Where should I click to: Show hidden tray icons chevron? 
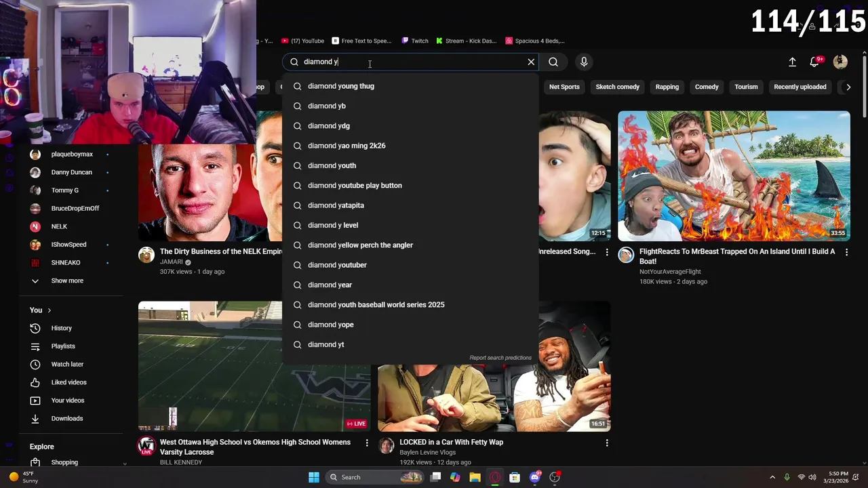tap(772, 477)
